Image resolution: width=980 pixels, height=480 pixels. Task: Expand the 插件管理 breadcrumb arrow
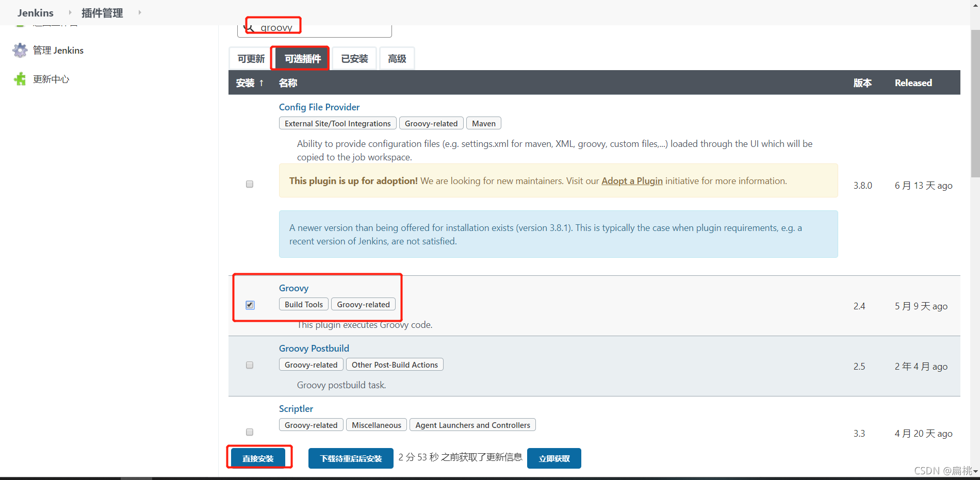[x=139, y=12]
